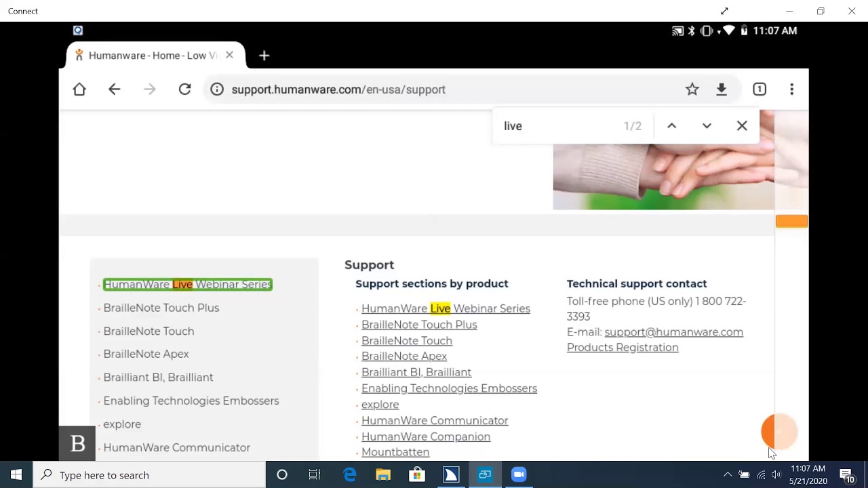Click Technical support contact heading

tap(637, 284)
